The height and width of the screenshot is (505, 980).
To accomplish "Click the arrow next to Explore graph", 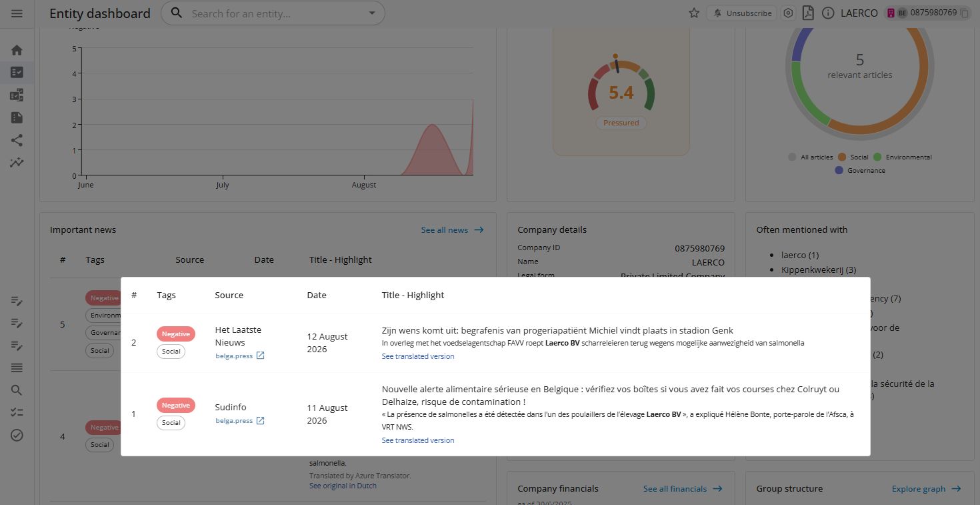I will pos(956,489).
